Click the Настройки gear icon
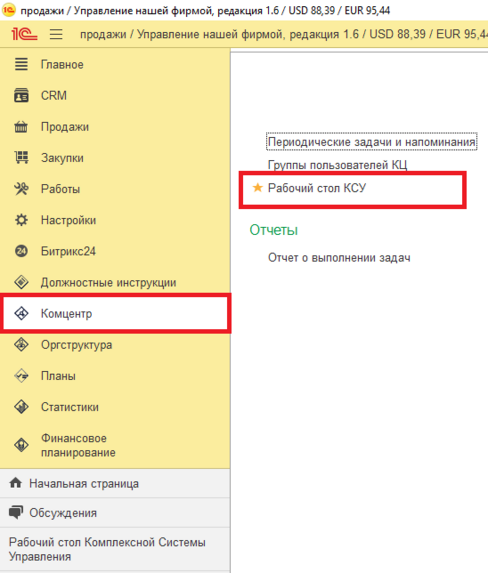Screen dimensions: 488x573 point(21,220)
